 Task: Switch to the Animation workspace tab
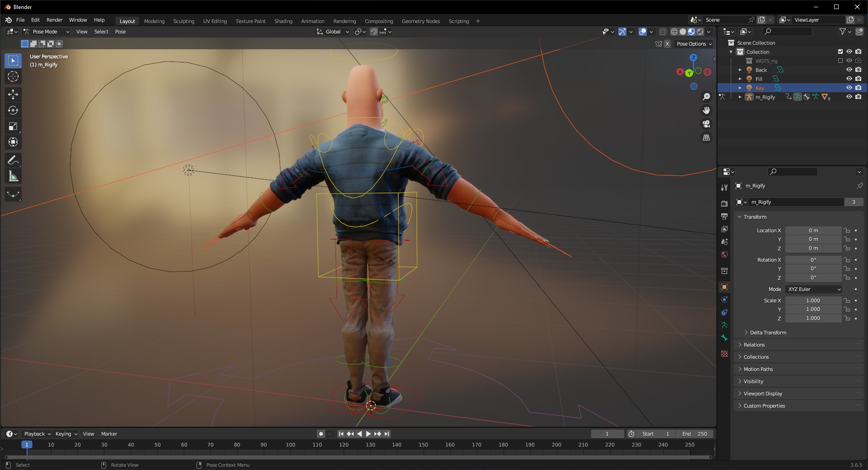[313, 21]
